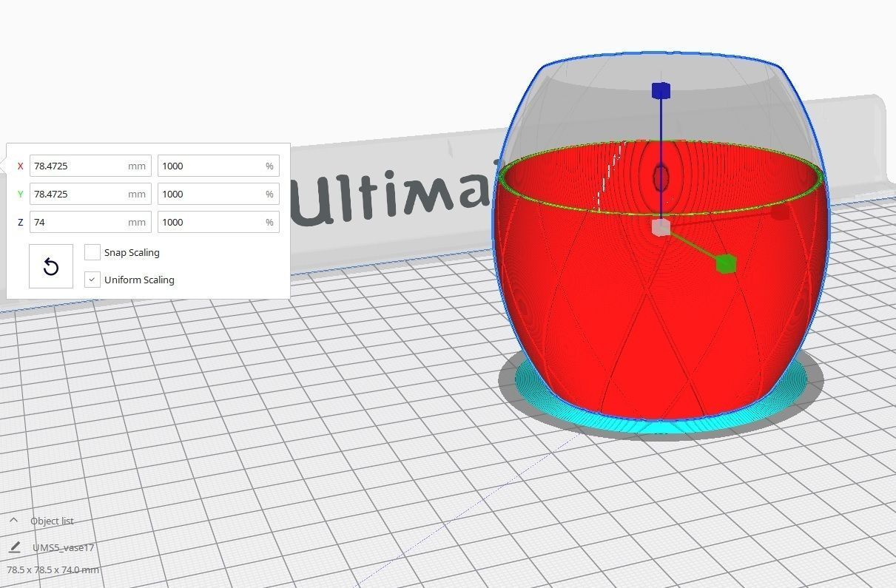
Task: Select the UMS5_vase17 object name
Action: 64,548
